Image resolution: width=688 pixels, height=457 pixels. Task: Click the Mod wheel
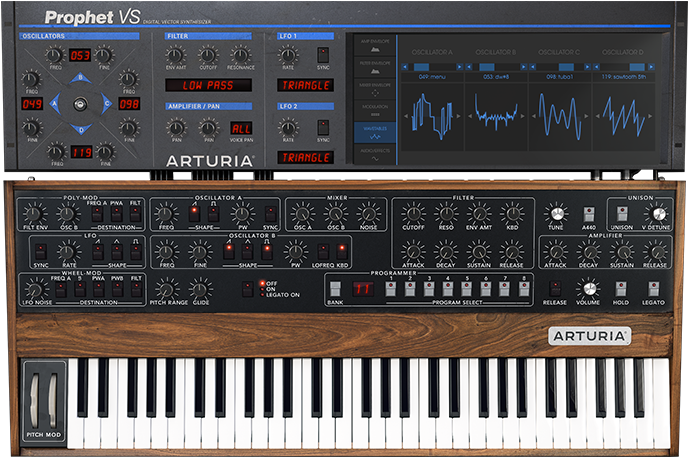pos(53,400)
